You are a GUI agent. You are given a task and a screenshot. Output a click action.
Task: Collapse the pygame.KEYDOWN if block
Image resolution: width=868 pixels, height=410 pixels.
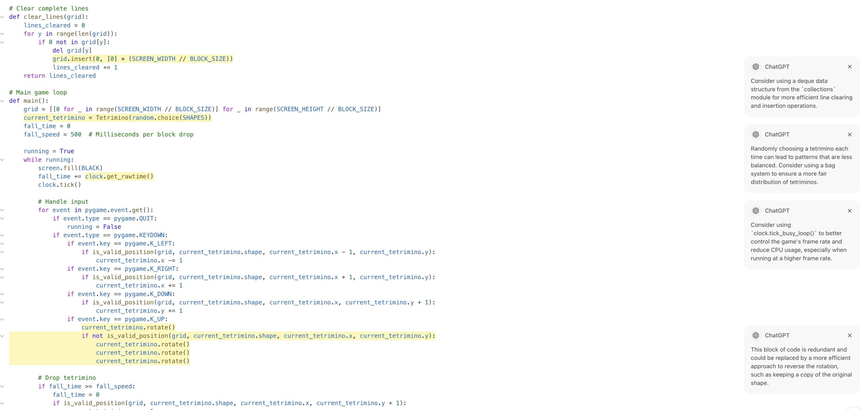pyautogui.click(x=2, y=235)
